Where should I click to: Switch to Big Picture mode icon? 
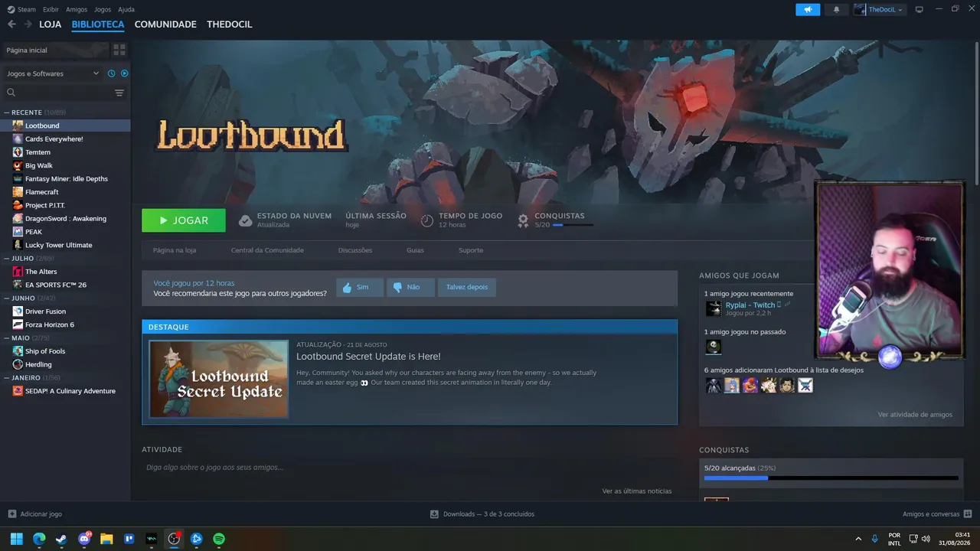click(x=920, y=9)
